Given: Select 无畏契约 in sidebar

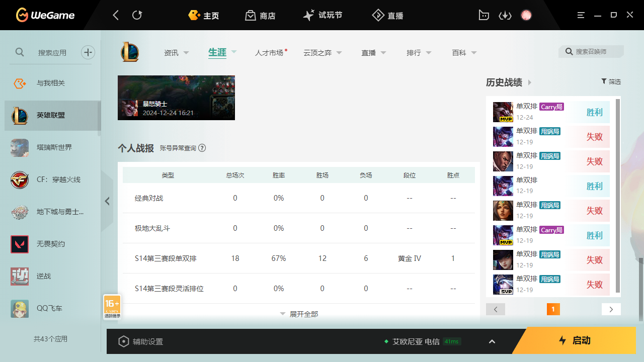Looking at the screenshot, I should pyautogui.click(x=53, y=244).
